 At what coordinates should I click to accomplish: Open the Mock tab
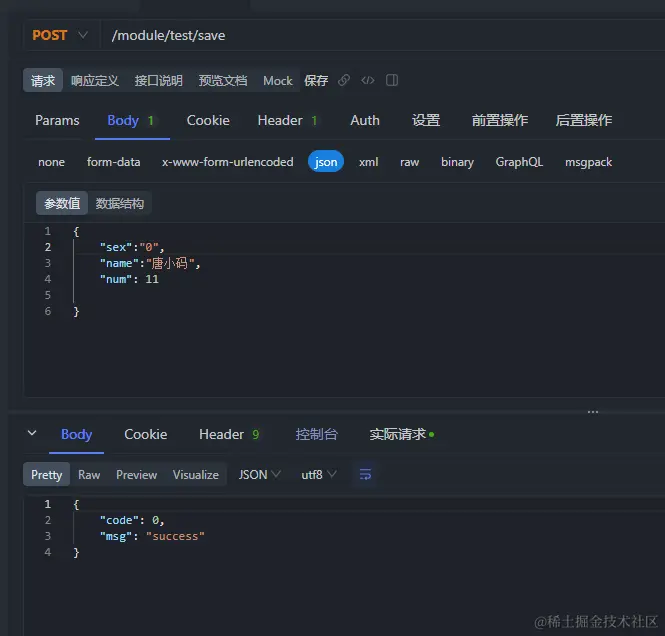point(278,81)
